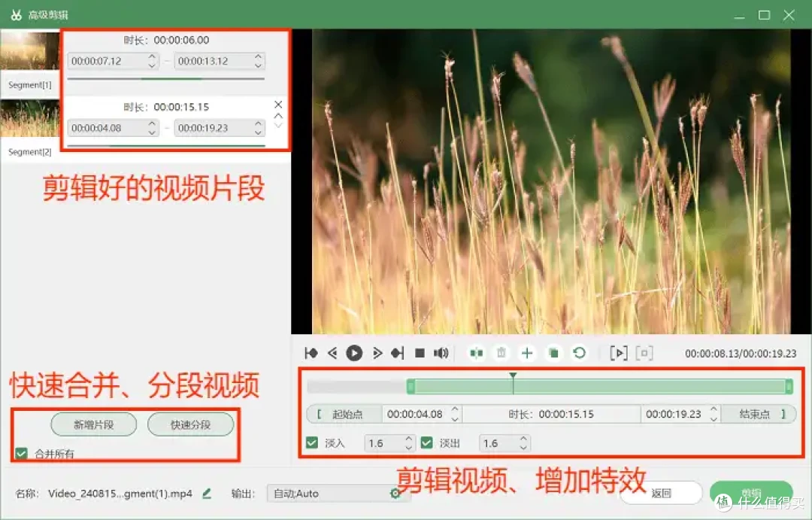Screen dimensions: 812x520
Task: Increase Segment[2] start time 00:00:04.08 in list
Action: tap(152, 123)
